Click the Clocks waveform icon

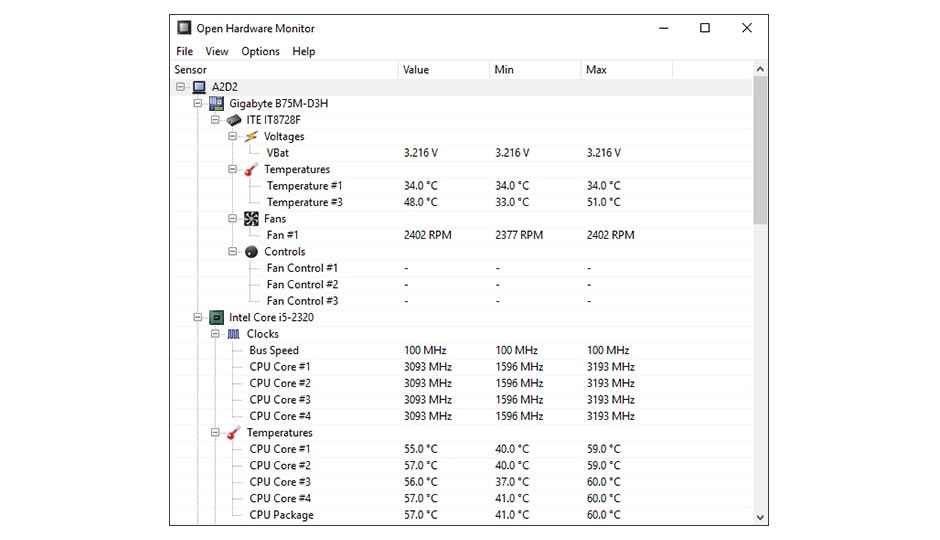[234, 334]
